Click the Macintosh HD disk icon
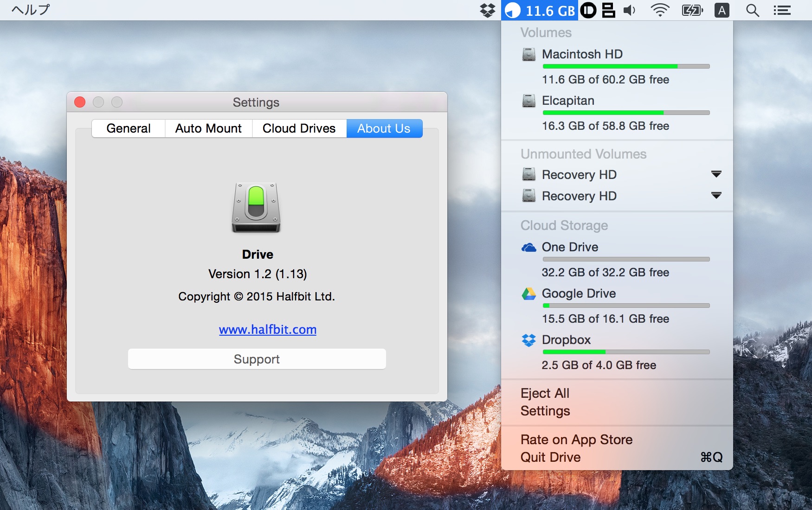Screen dimensions: 812x510 click(529, 54)
